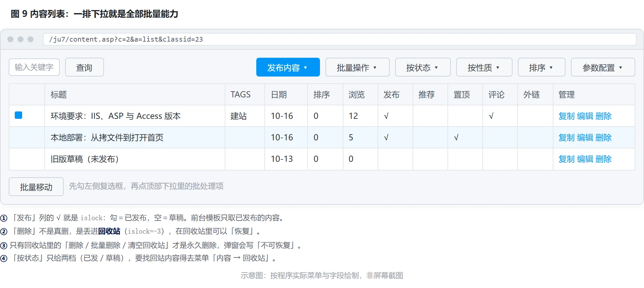Click title 环境要求：IIS、ASP 与 Access 版本

pyautogui.click(x=116, y=116)
